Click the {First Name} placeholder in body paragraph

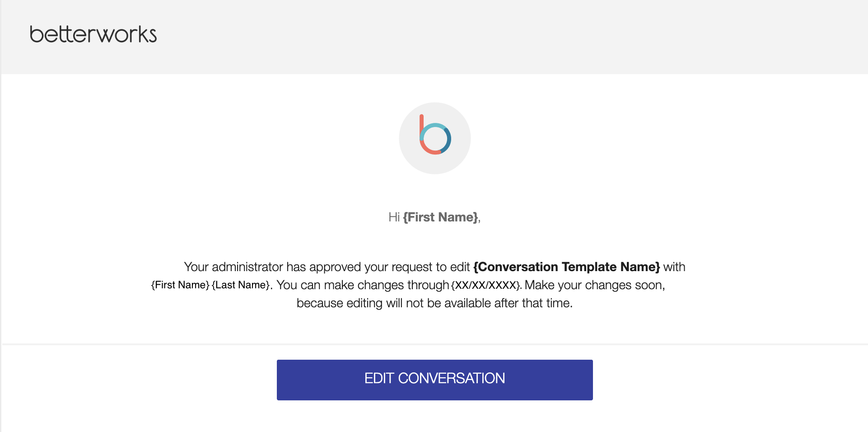tap(180, 285)
